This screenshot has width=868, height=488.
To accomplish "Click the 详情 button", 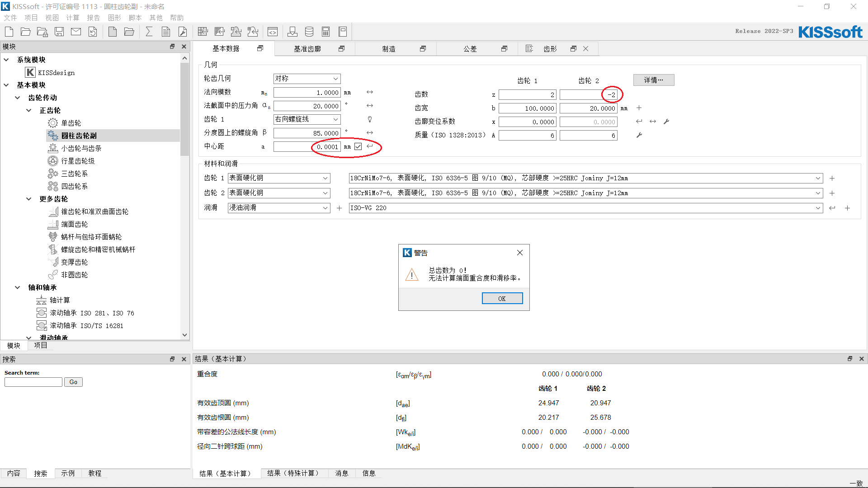I will 654,80.
